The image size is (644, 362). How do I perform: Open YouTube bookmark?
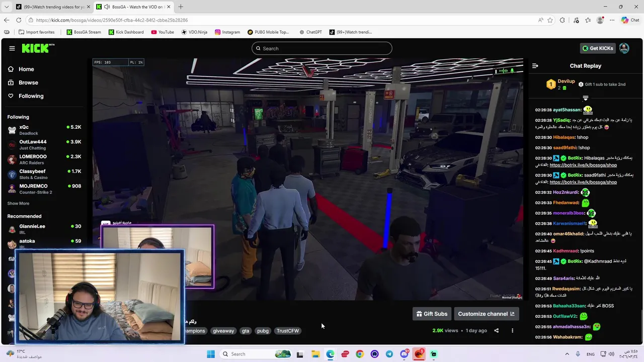coord(163,32)
